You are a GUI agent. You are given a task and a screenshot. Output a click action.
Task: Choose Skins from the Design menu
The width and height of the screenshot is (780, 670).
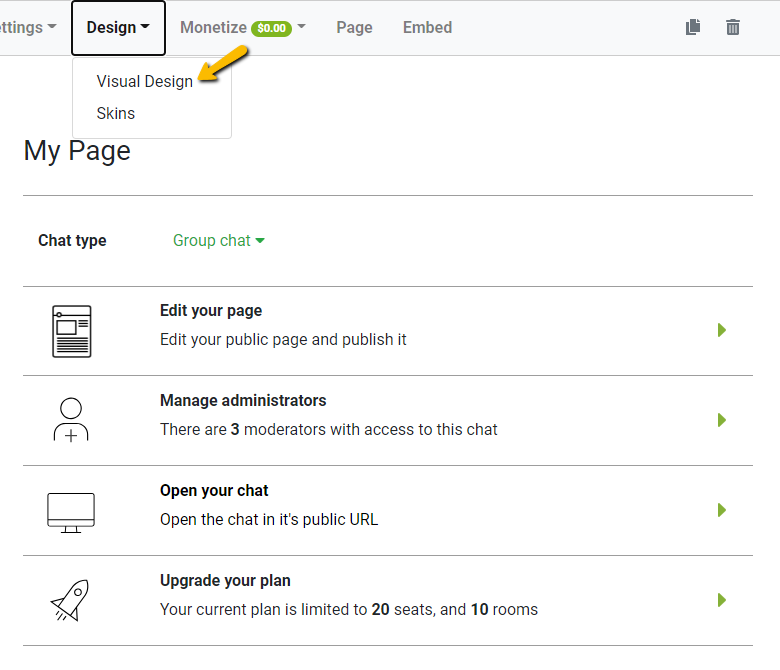click(116, 113)
